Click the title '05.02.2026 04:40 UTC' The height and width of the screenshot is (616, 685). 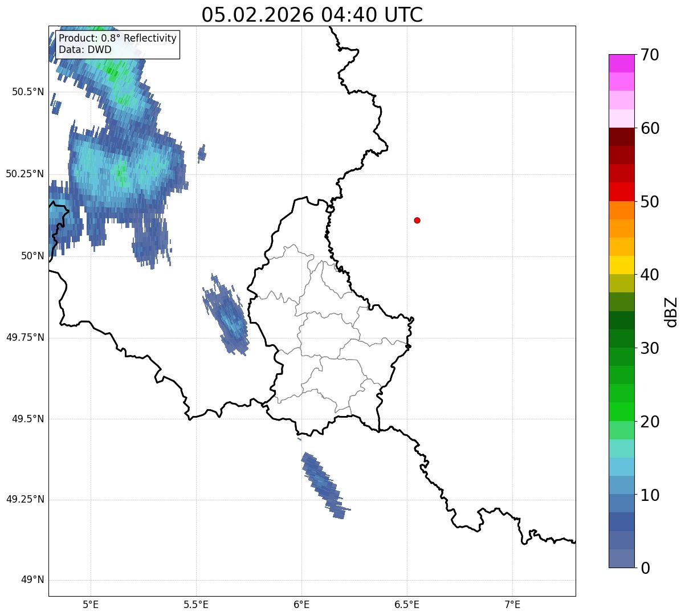(x=312, y=15)
